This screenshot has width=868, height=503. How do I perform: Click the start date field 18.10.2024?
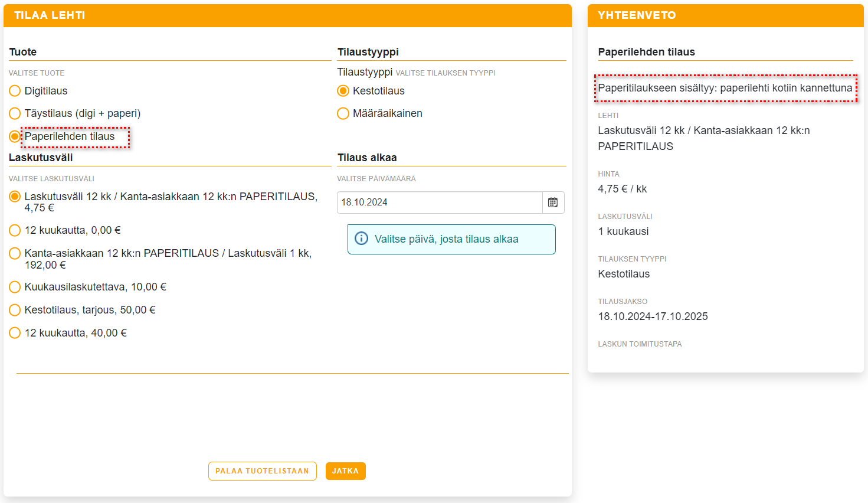point(440,202)
